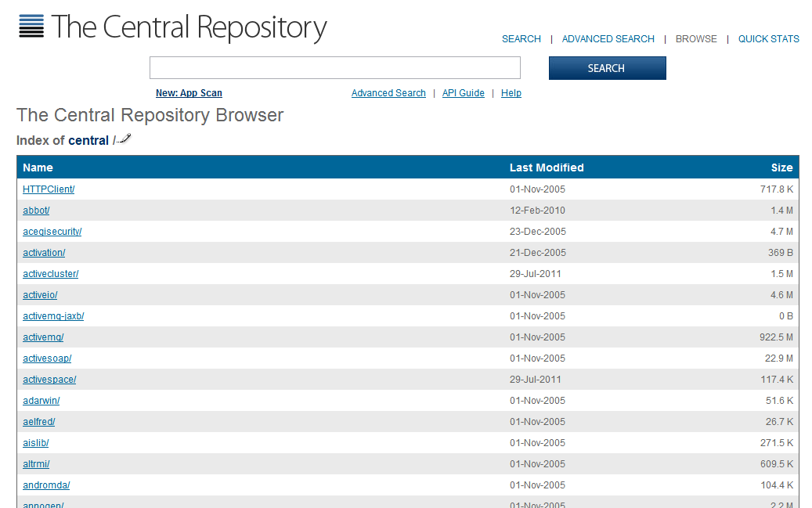812x508 pixels.
Task: Select the 717.8 K size value
Action: [x=777, y=189]
